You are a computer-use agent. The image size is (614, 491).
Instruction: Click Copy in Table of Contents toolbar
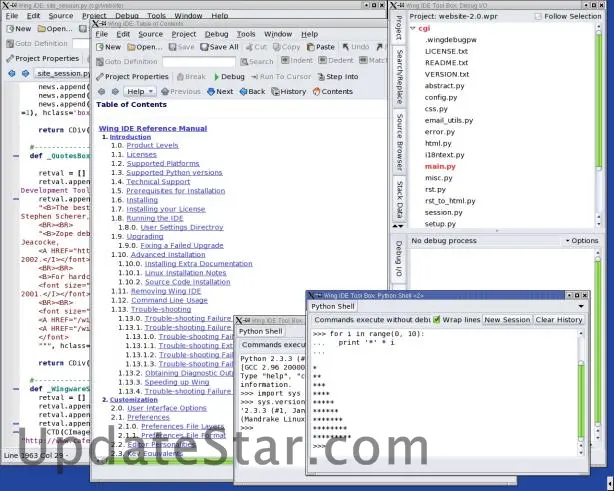tap(286, 47)
